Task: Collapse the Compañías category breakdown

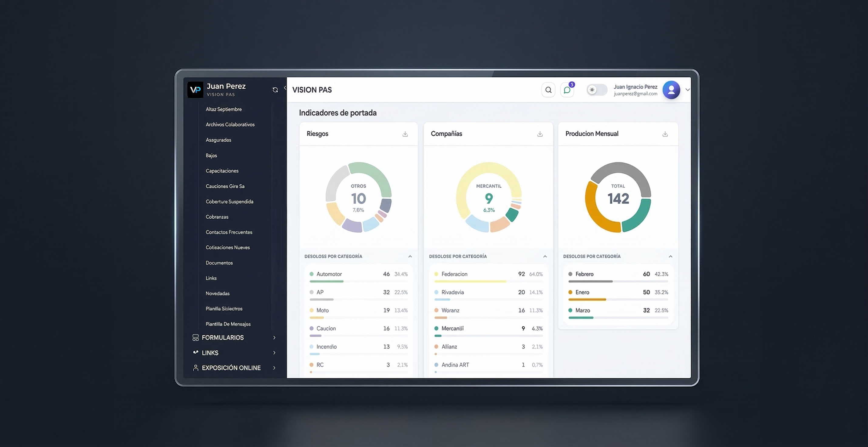Action: click(545, 257)
